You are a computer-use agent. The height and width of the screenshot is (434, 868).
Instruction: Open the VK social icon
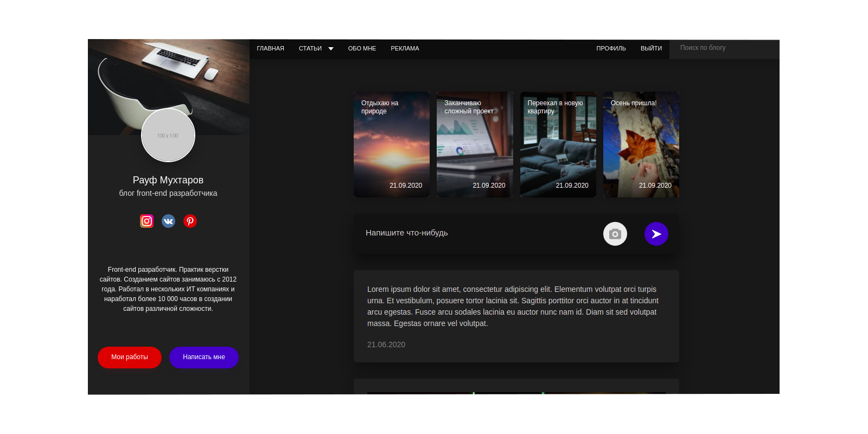(168, 221)
